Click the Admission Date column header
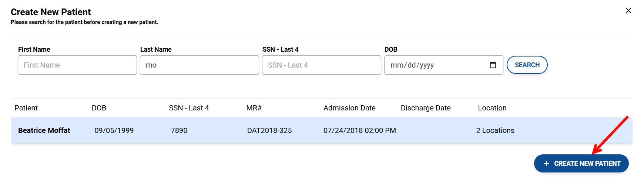The height and width of the screenshot is (178, 644). coord(349,108)
